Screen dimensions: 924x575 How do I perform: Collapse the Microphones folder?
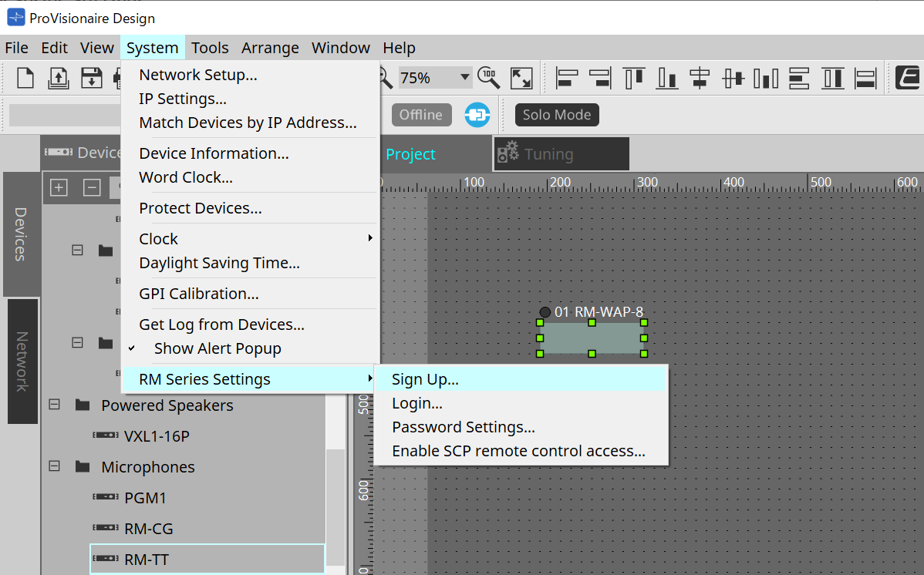(55, 467)
